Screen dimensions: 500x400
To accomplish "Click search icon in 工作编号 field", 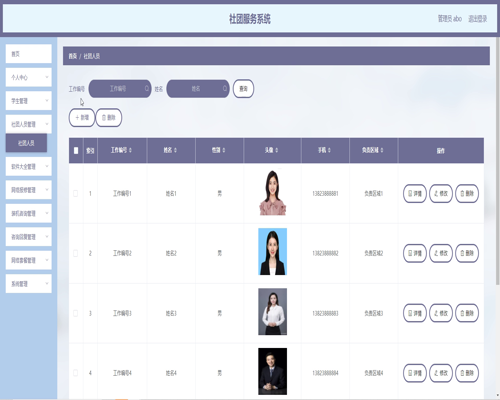I will point(147,88).
